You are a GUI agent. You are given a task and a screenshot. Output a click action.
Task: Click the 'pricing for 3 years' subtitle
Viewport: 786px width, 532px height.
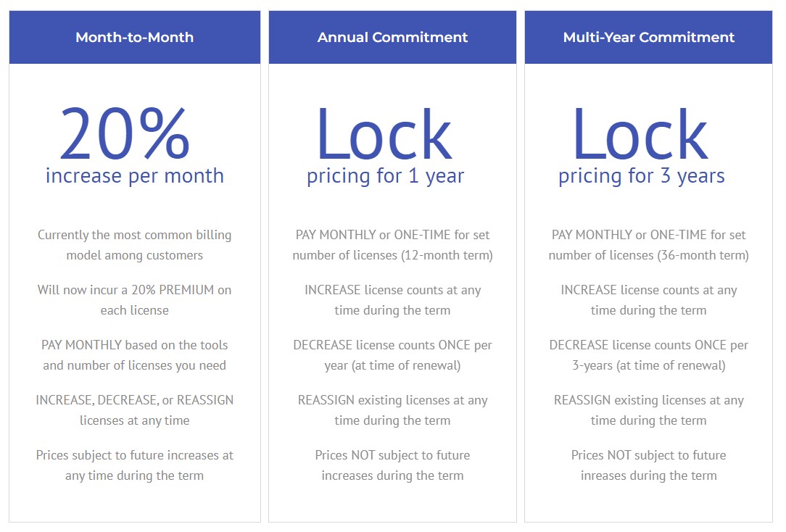click(642, 176)
